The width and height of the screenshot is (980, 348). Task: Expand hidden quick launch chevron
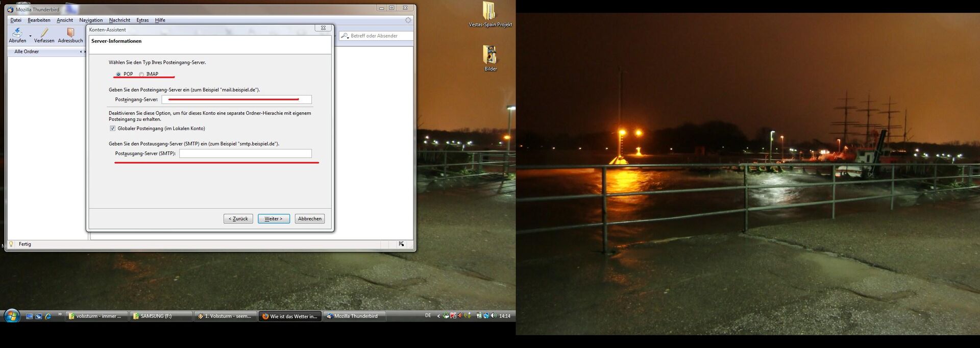pos(60,314)
